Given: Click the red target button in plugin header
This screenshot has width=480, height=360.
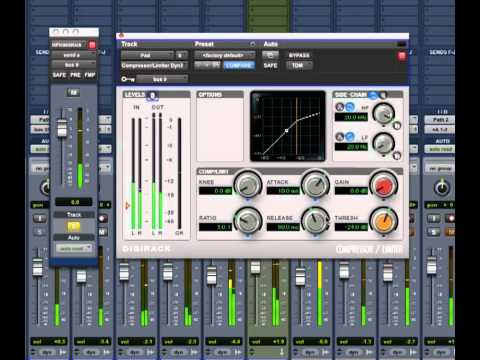Looking at the screenshot, I should [402, 56].
